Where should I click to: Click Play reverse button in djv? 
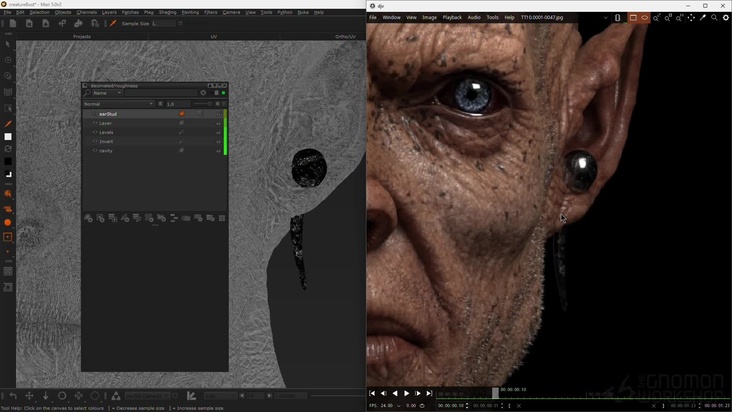tap(395, 393)
